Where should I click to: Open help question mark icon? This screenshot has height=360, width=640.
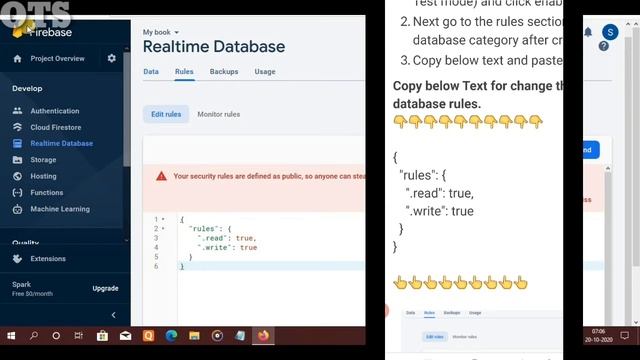pyautogui.click(x=604, y=46)
